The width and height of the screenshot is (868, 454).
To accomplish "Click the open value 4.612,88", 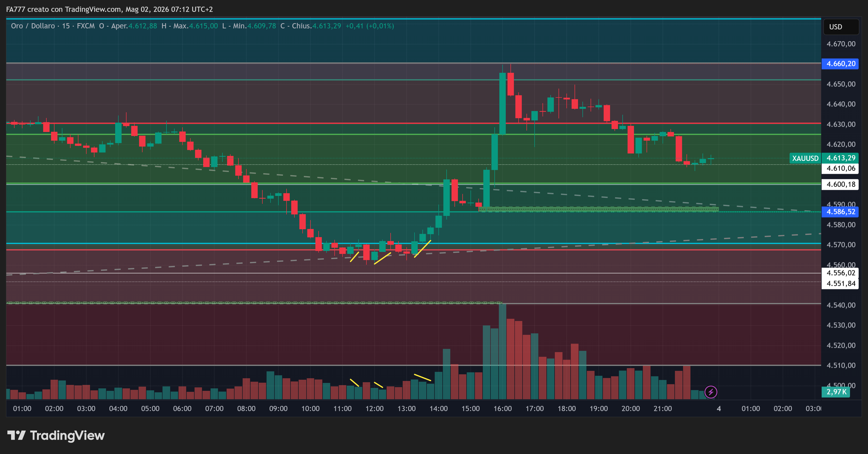I will pos(143,26).
